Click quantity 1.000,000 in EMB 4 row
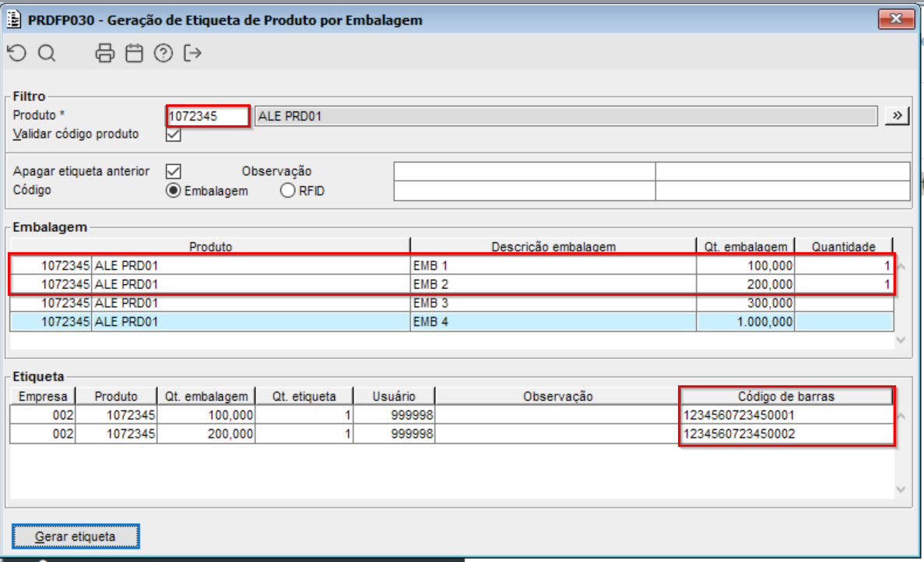Screen dimensions: 924x562 746,322
